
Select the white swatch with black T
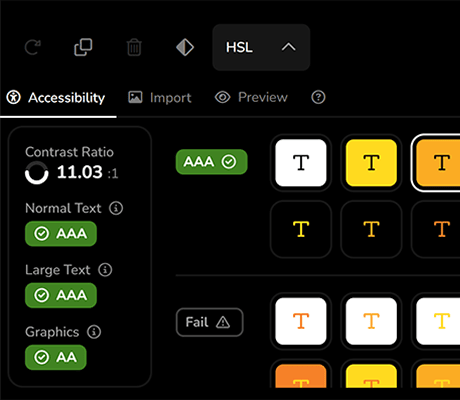point(301,163)
